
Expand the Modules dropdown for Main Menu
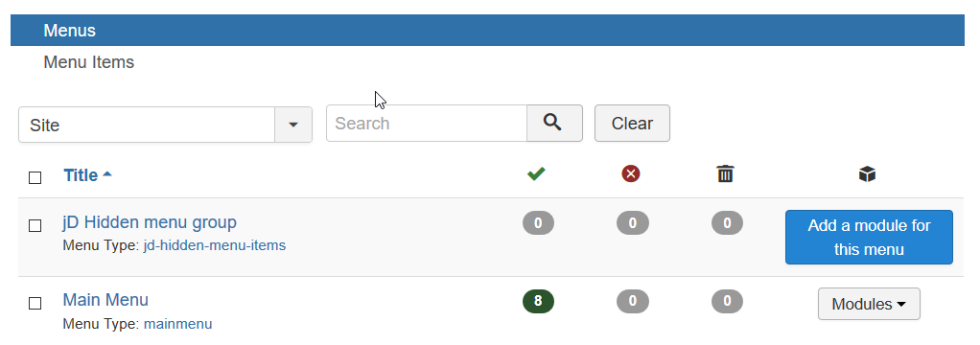pos(869,304)
